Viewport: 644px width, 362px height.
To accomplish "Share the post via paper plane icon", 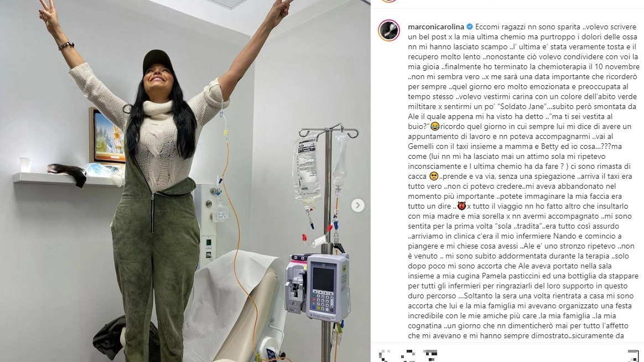I will 430,356.
